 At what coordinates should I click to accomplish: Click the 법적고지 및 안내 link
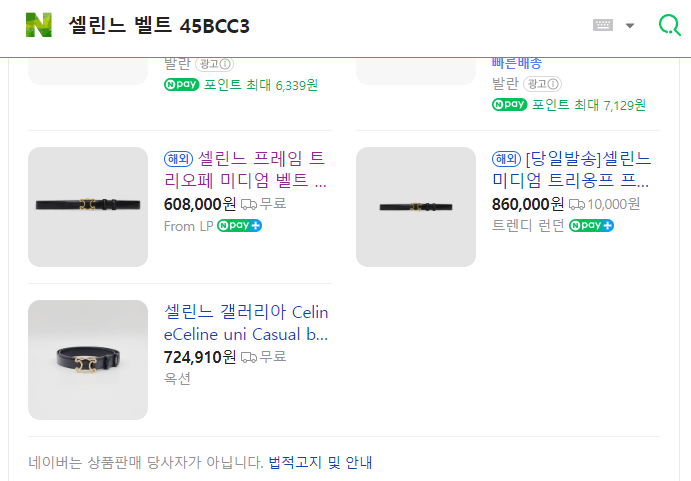320,462
